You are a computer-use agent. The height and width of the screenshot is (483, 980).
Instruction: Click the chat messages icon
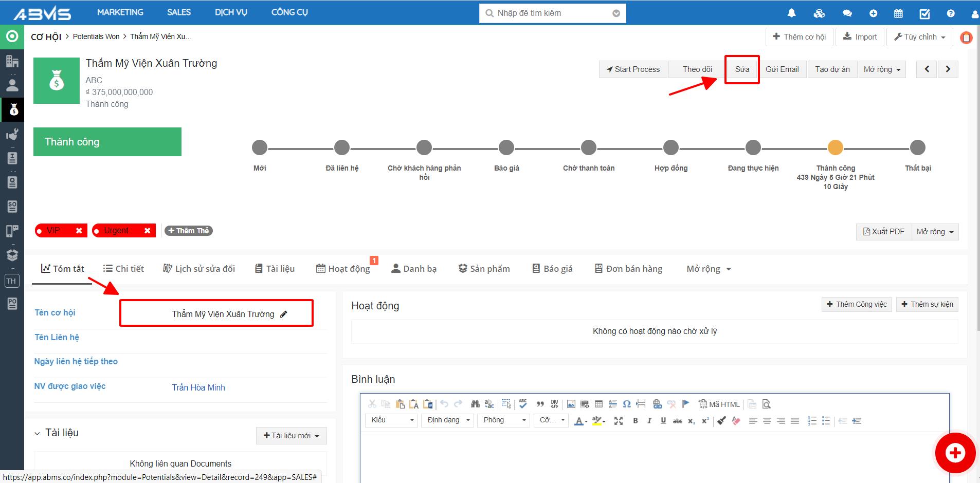(847, 13)
